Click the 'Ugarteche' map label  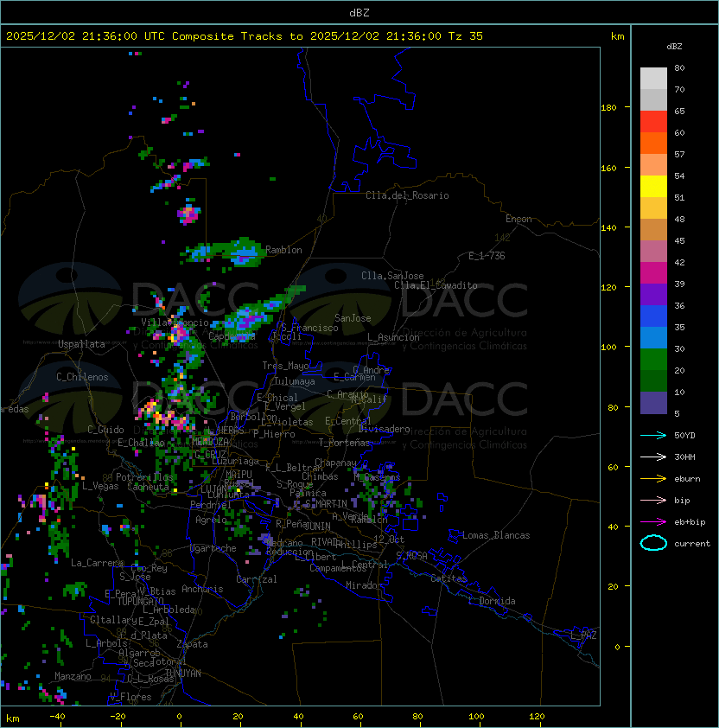[x=213, y=548]
